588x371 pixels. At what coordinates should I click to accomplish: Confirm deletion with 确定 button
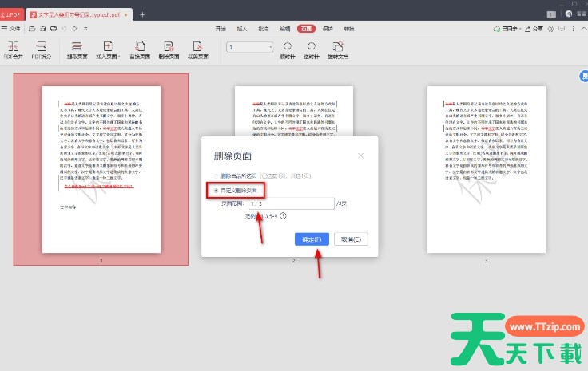[312, 239]
